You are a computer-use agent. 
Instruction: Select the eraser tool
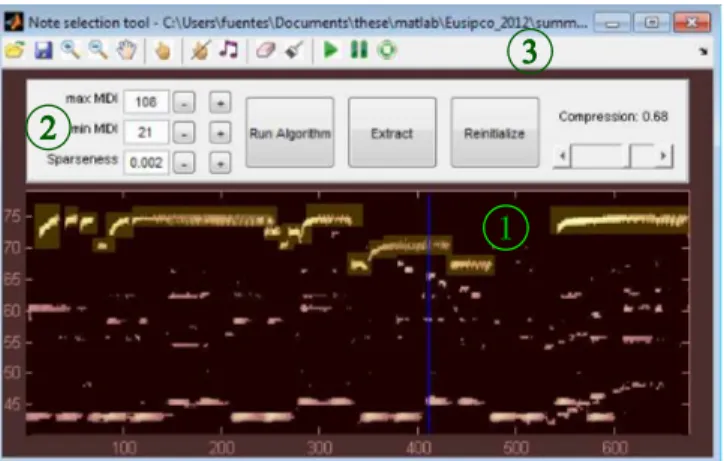coord(266,50)
